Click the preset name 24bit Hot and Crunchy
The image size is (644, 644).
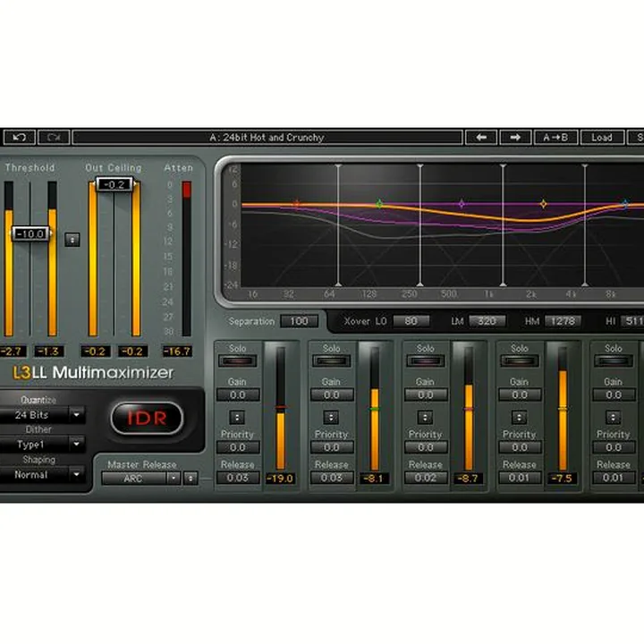pos(267,138)
